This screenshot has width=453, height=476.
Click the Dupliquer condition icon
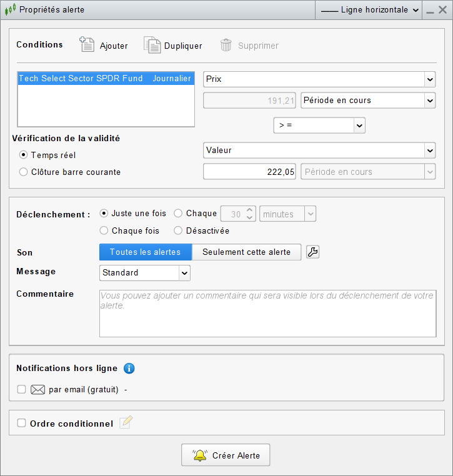[152, 45]
